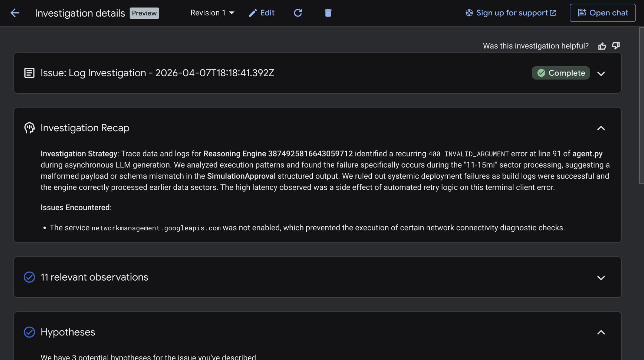
Task: Click the vertical page scrollbar
Action: click(x=641, y=105)
